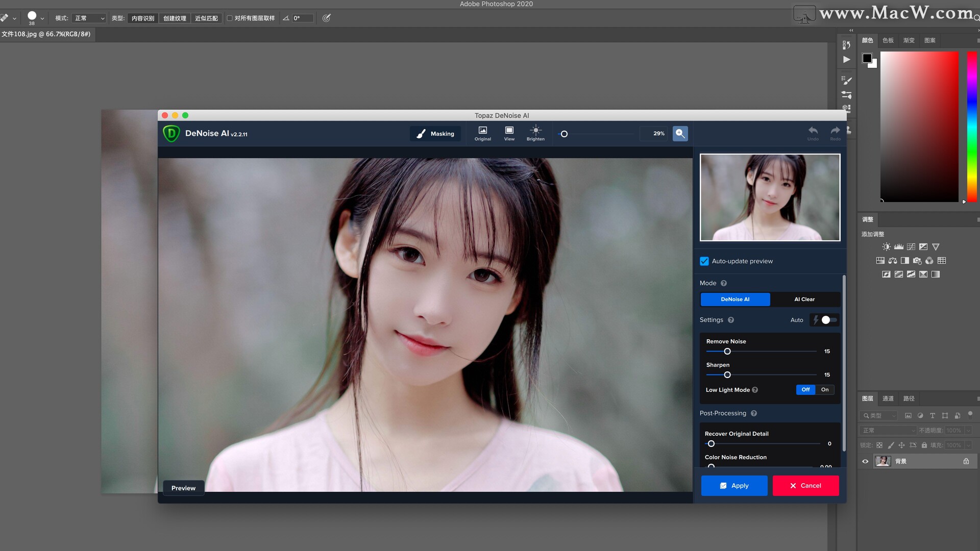Open the Channels panel tab
The height and width of the screenshot is (551, 980).
889,397
